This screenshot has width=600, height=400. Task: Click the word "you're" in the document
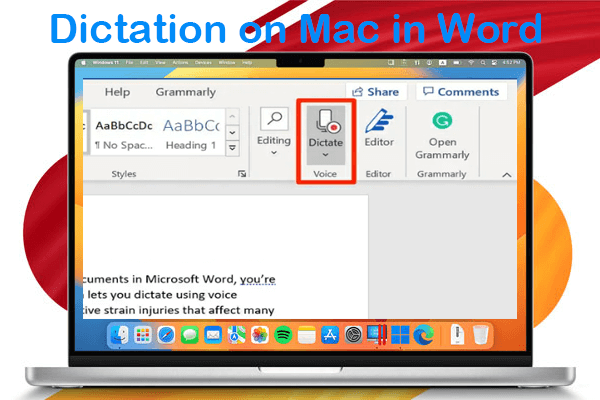tap(258, 279)
